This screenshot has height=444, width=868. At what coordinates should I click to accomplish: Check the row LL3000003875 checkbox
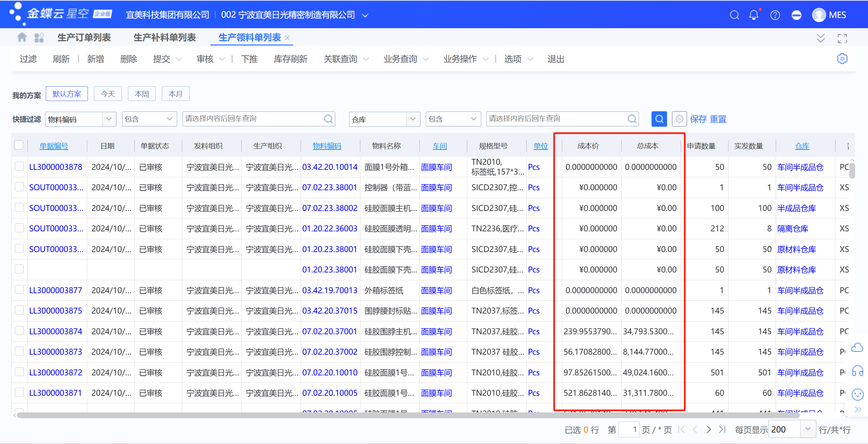pos(19,310)
